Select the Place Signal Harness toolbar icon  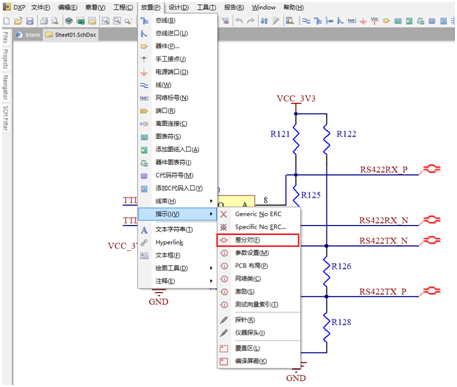[329, 21]
